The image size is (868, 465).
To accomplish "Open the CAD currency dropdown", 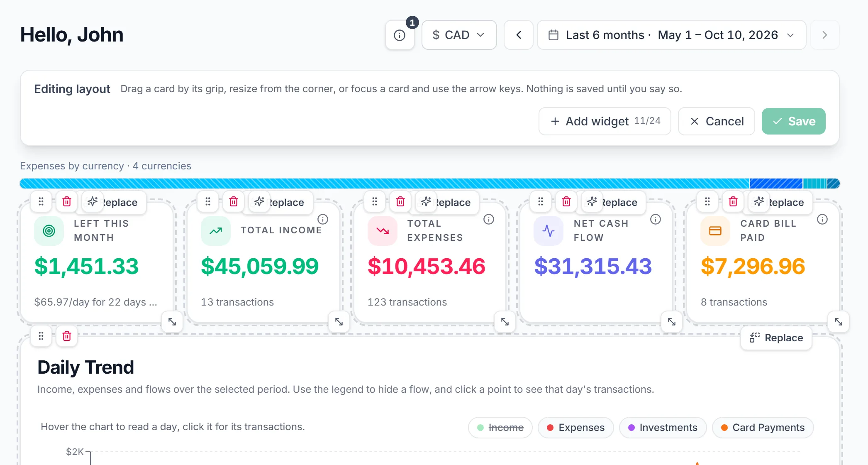I will coord(459,35).
